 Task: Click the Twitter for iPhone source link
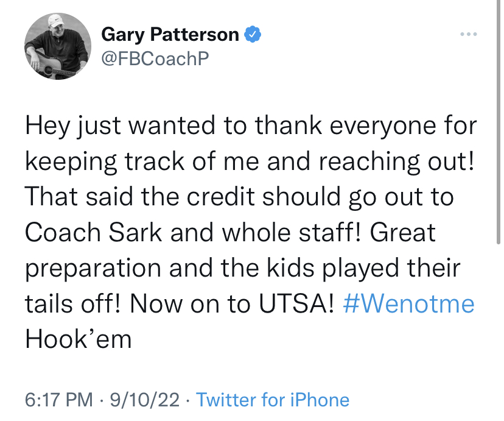273,400
